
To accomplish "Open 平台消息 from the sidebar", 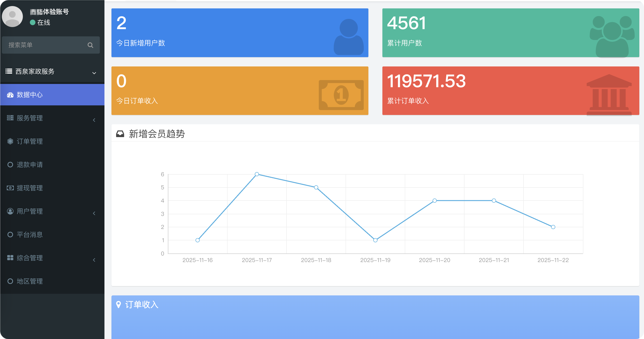I will click(x=30, y=235).
